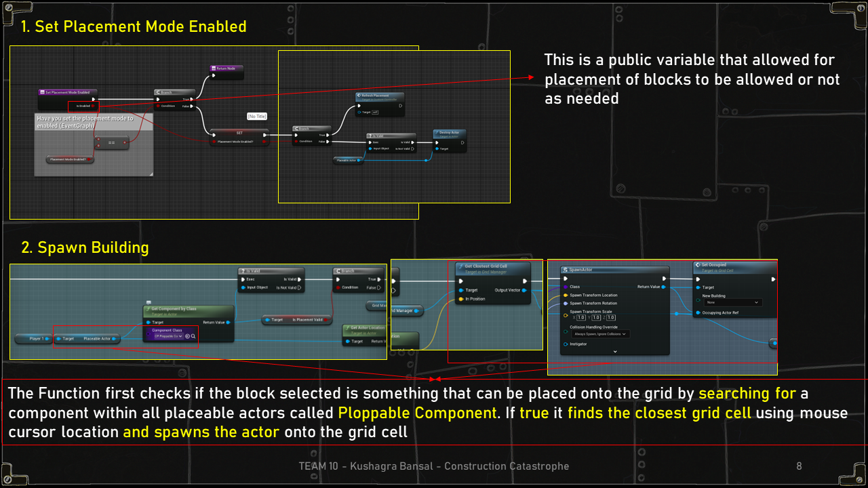
Task: Click the Return Value pin on SpawnActor
Action: point(664,287)
